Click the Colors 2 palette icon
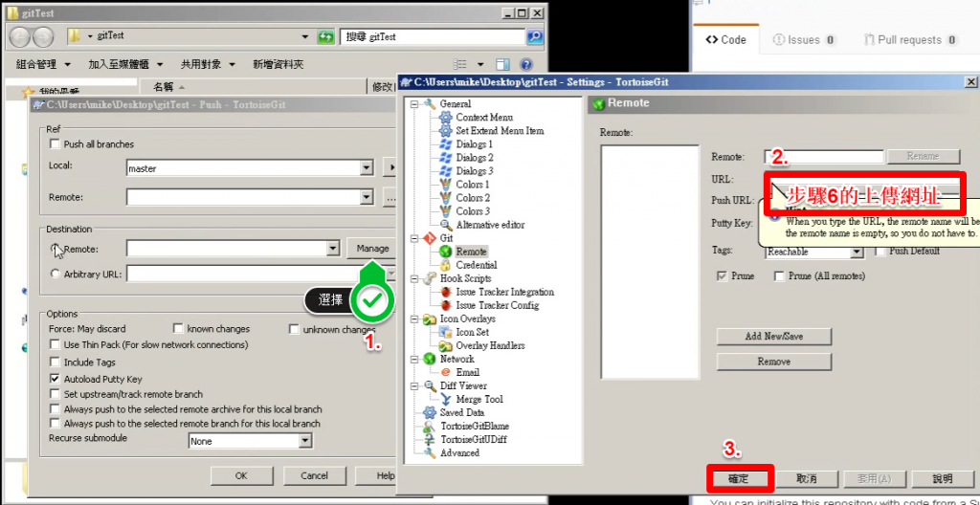This screenshot has width=980, height=505. (445, 197)
